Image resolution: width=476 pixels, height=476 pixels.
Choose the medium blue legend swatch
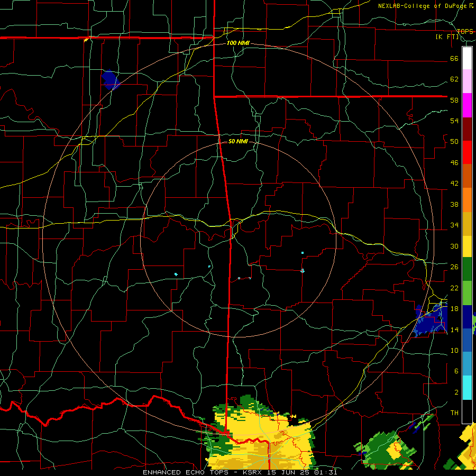[467, 340]
